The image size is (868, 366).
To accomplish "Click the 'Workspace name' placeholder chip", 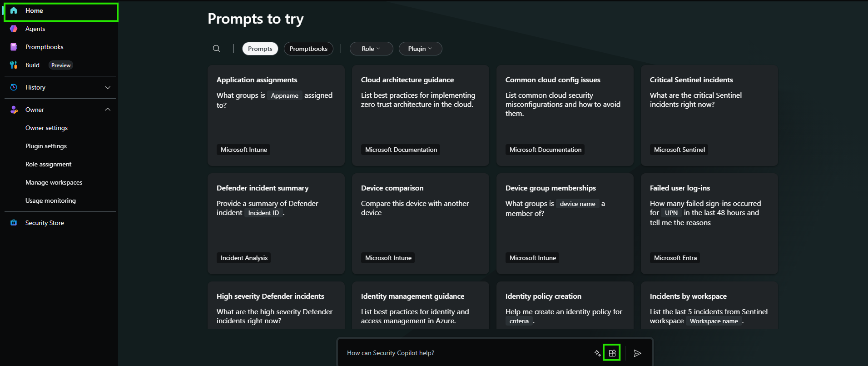I will 714,321.
